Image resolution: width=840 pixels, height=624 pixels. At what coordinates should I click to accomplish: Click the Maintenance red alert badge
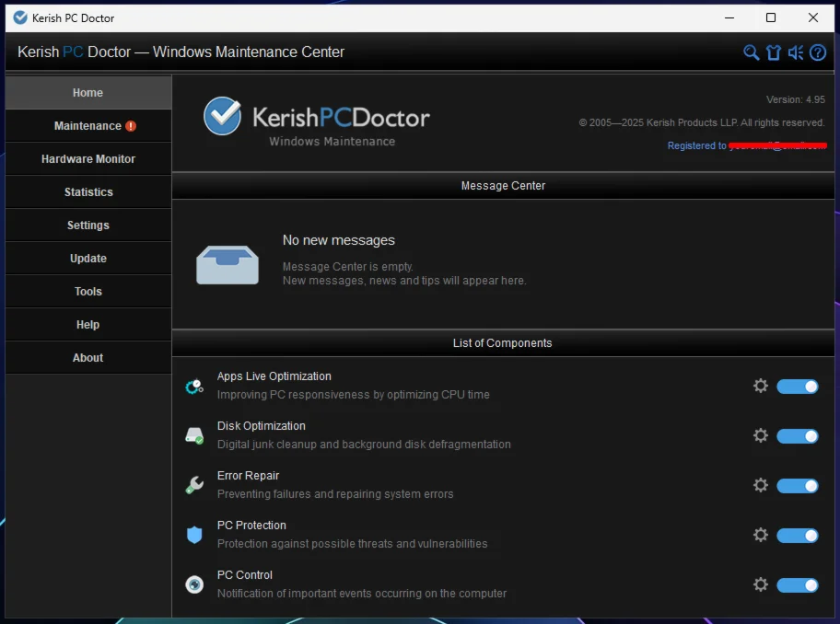pyautogui.click(x=131, y=126)
